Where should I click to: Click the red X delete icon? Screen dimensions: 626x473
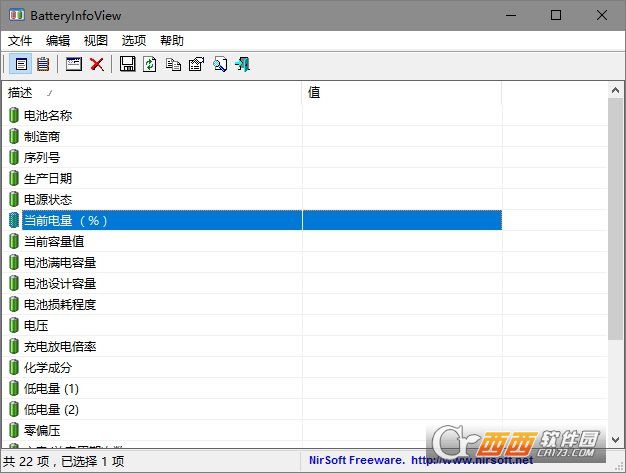[97, 64]
